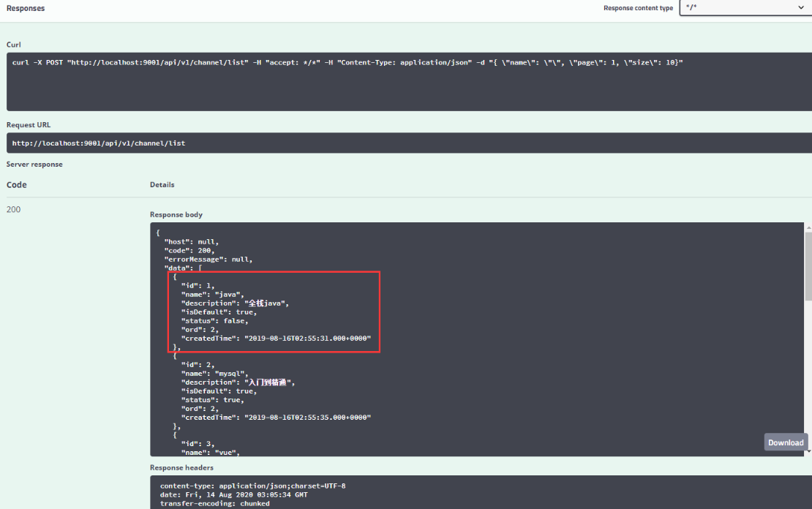Click the response body scrollbar thumb
Screen dimensions: 812x509
808,266
